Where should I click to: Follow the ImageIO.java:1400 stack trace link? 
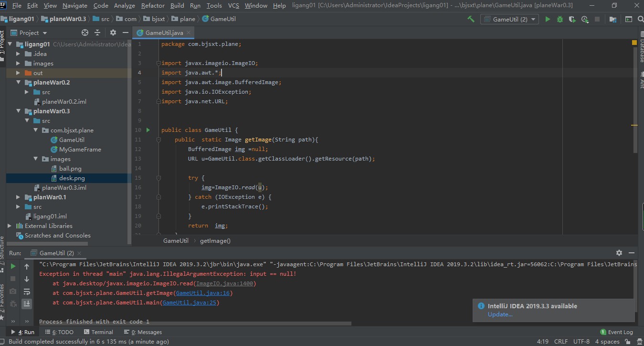pyautogui.click(x=225, y=283)
